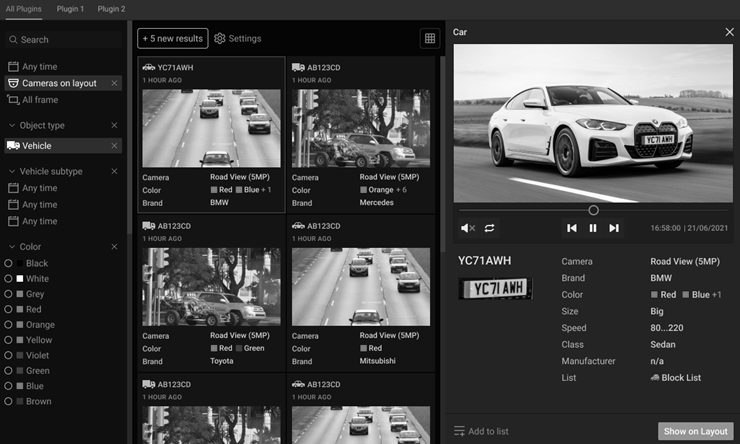Click the Add to list icon

[459, 431]
